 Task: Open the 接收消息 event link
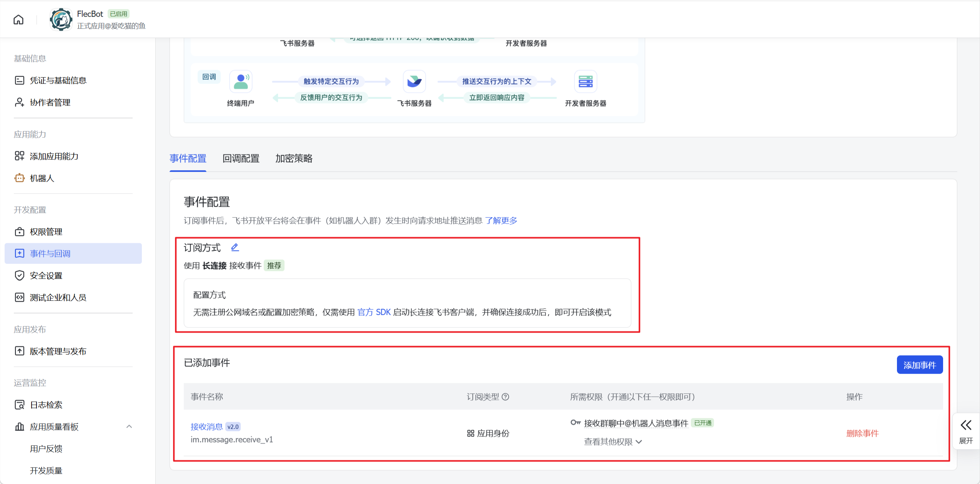(206, 427)
